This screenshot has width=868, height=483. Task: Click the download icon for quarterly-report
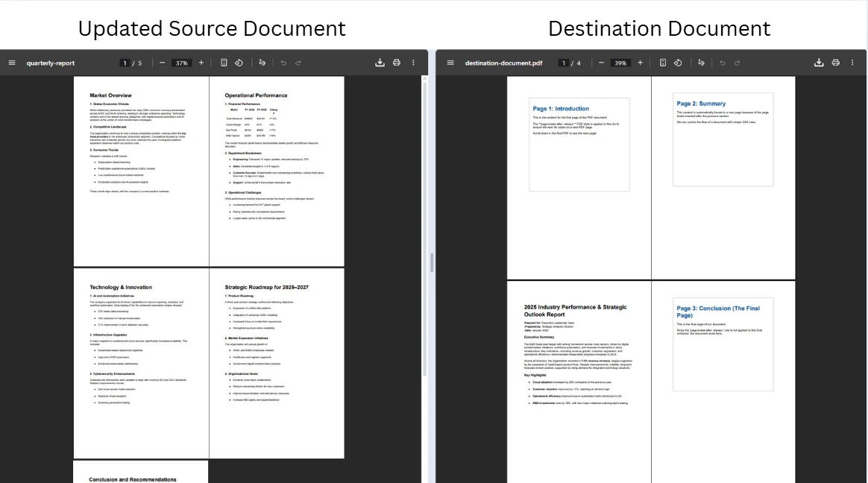click(381, 63)
